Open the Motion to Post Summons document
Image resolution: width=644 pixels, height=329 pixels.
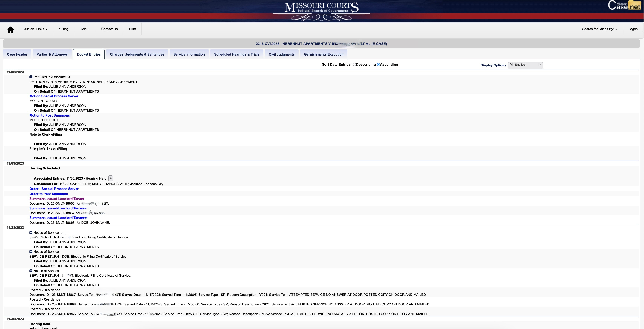point(50,115)
